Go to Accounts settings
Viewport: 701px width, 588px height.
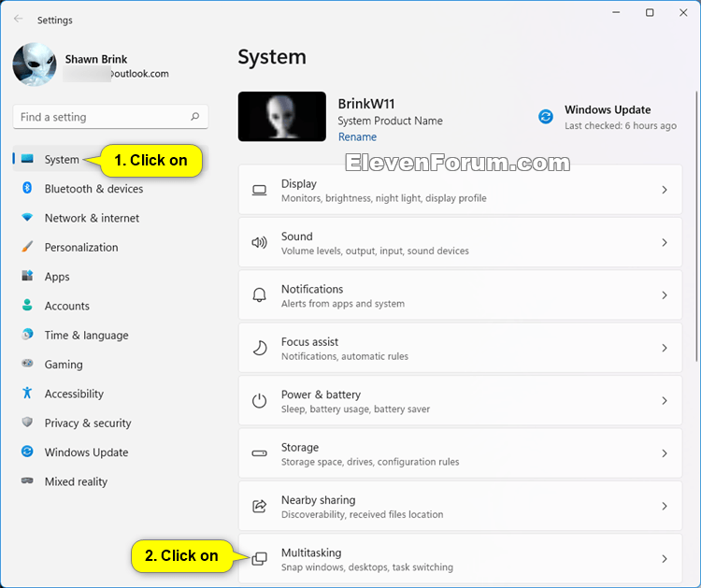(x=110, y=306)
